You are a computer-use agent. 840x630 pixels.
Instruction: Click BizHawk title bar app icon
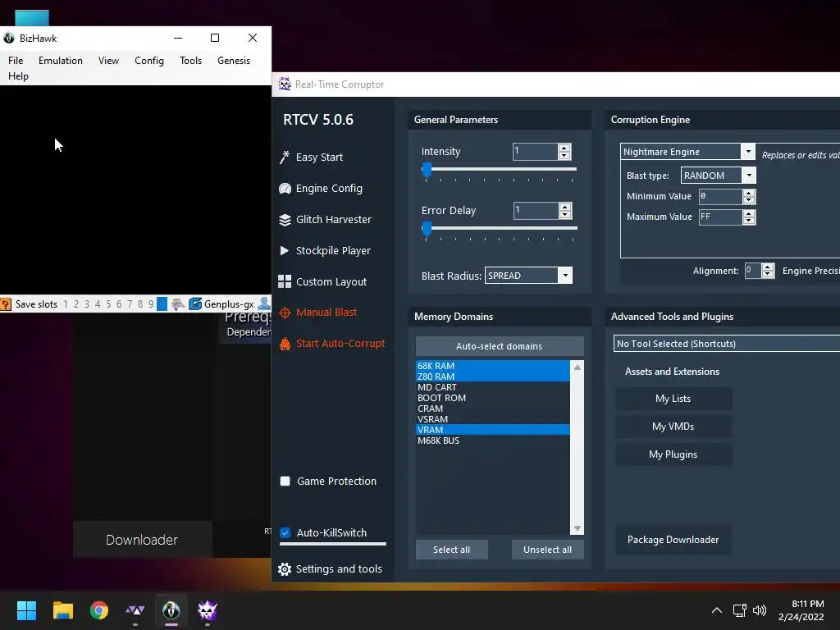[x=8, y=38]
